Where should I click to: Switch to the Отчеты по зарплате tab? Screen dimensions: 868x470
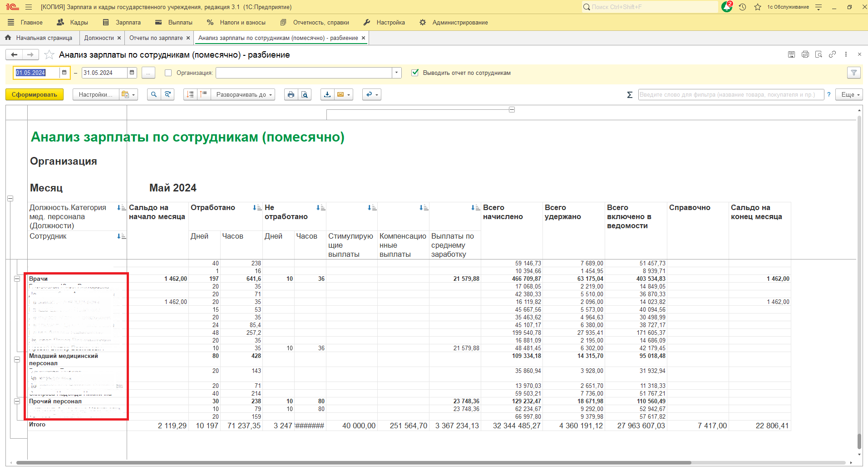pos(156,38)
